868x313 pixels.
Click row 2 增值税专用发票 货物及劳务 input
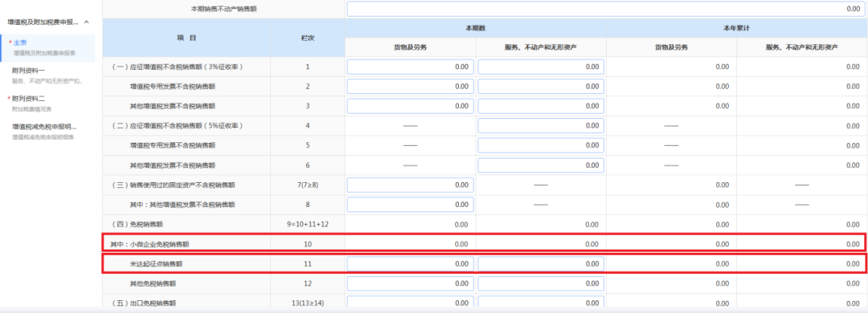pos(410,86)
